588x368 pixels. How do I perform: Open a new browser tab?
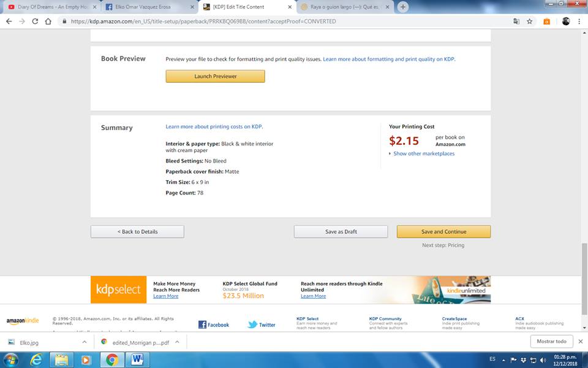pyautogui.click(x=403, y=7)
